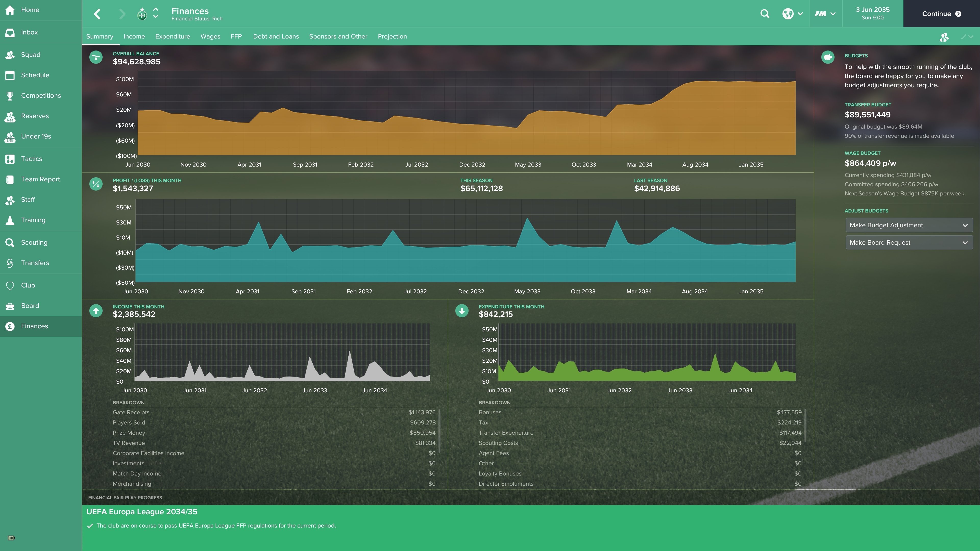Click the Transfers arrows icon
This screenshot has height=551, width=980.
(10, 263)
